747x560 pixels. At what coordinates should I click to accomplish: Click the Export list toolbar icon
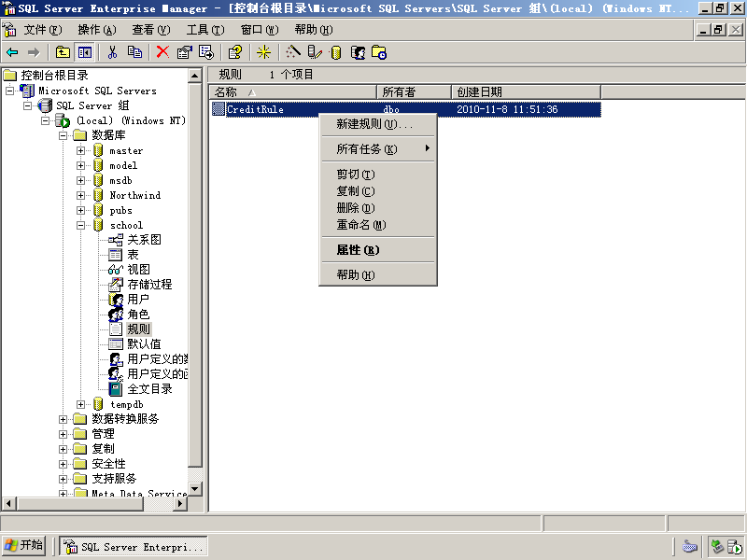pos(206,52)
